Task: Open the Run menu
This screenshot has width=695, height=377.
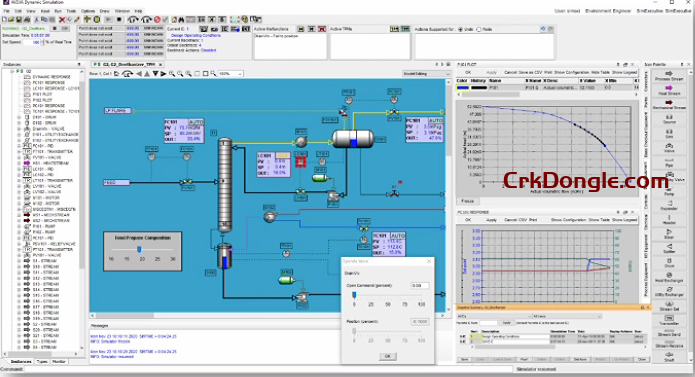Action: point(58,11)
